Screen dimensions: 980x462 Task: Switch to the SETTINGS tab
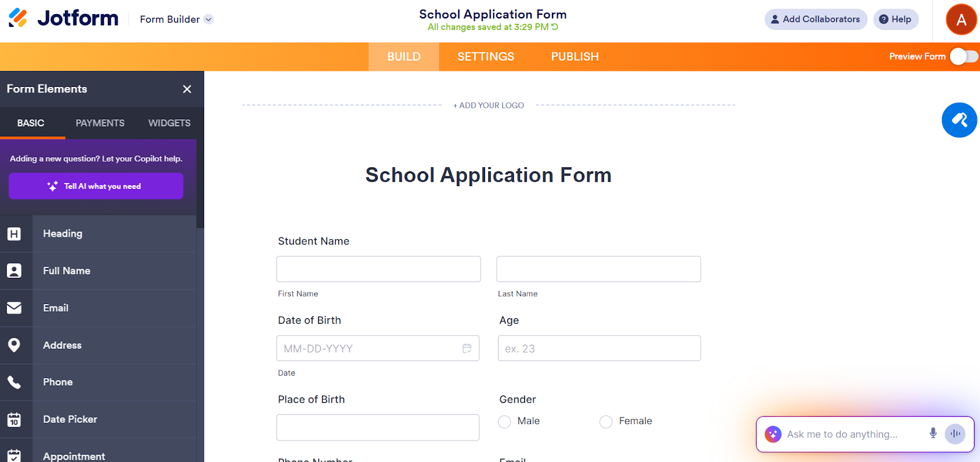pos(486,56)
